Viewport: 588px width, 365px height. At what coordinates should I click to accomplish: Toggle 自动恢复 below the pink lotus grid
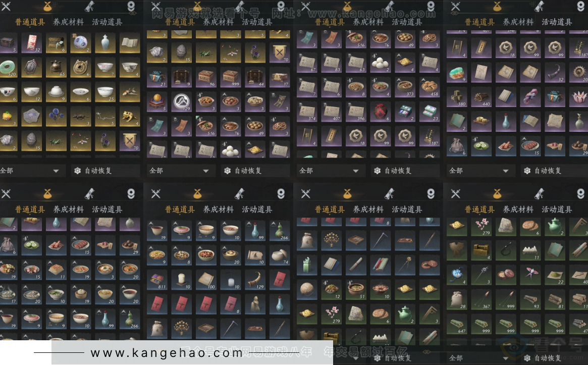point(543,171)
